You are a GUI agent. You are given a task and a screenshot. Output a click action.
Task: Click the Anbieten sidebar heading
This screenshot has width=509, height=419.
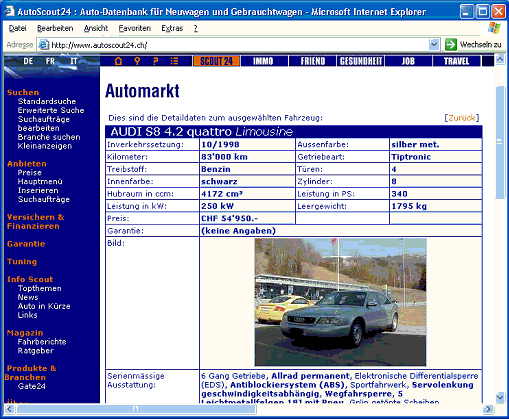coord(27,164)
